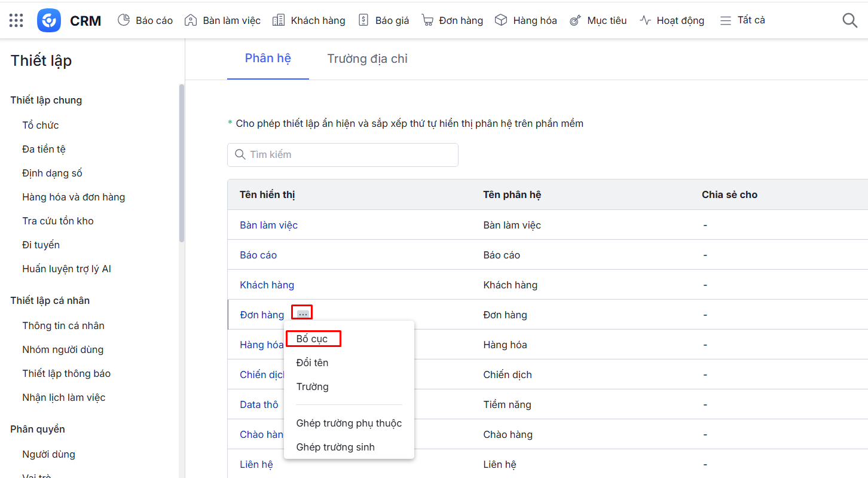Viewport: 868px width, 478px height.
Task: Click the CRM logo icon
Action: [49, 20]
